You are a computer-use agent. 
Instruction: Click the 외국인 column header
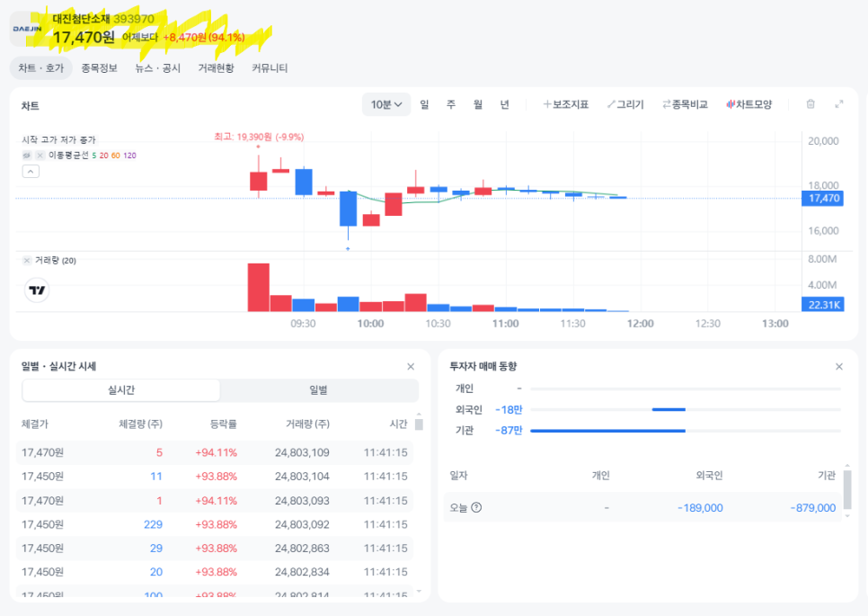709,476
